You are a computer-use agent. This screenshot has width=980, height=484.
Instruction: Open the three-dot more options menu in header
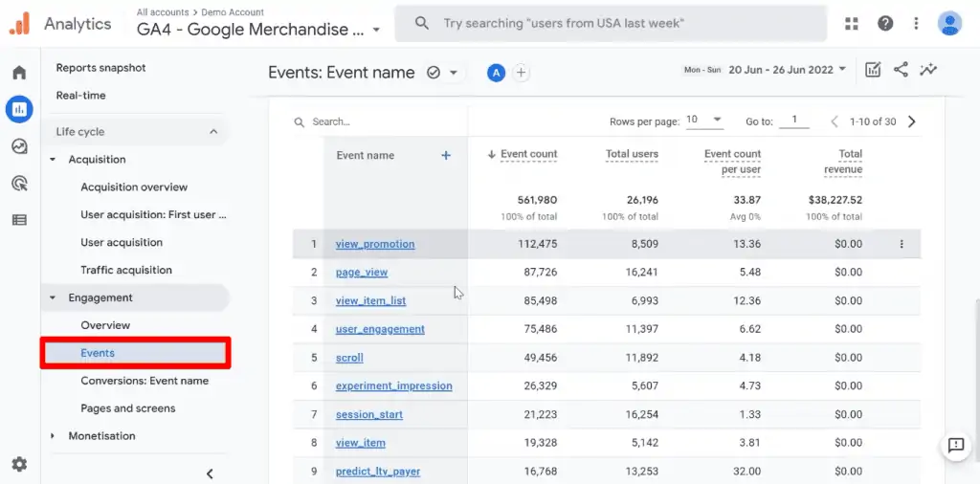tap(916, 24)
